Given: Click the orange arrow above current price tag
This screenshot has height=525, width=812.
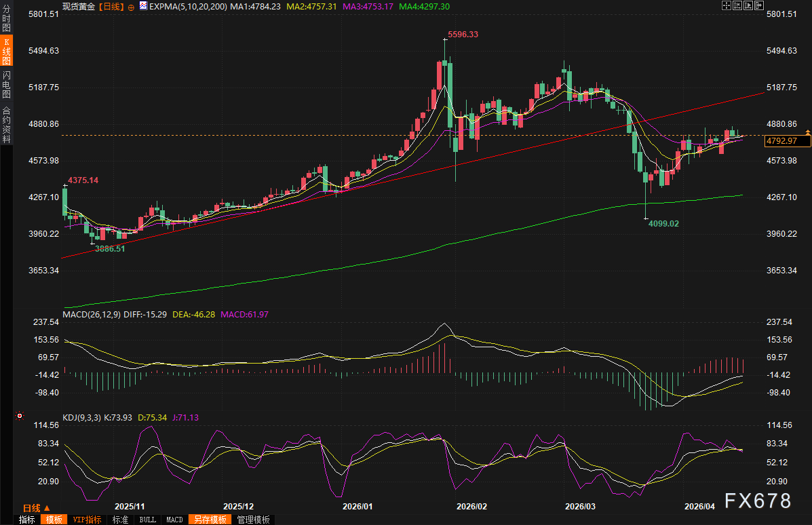Looking at the screenshot, I should click(x=807, y=131).
